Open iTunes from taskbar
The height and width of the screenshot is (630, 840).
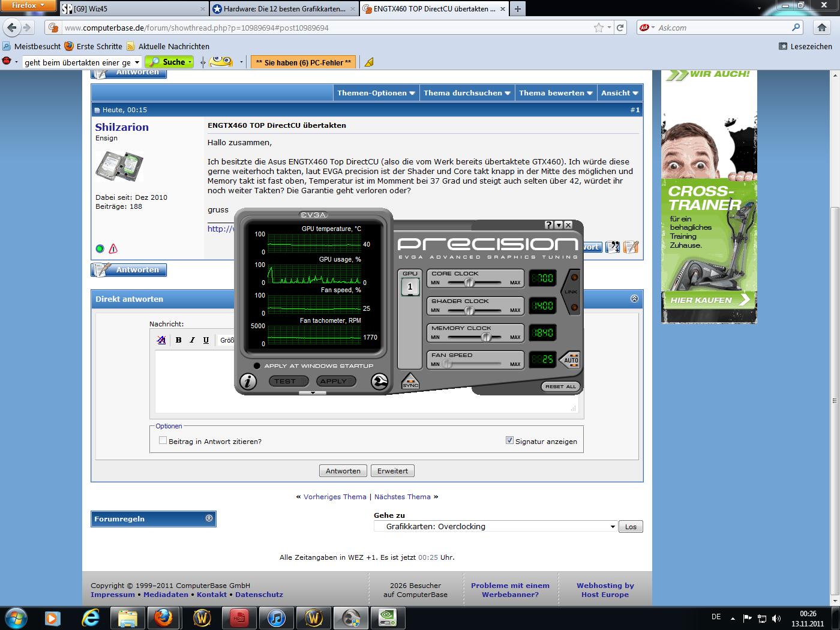tap(276, 617)
